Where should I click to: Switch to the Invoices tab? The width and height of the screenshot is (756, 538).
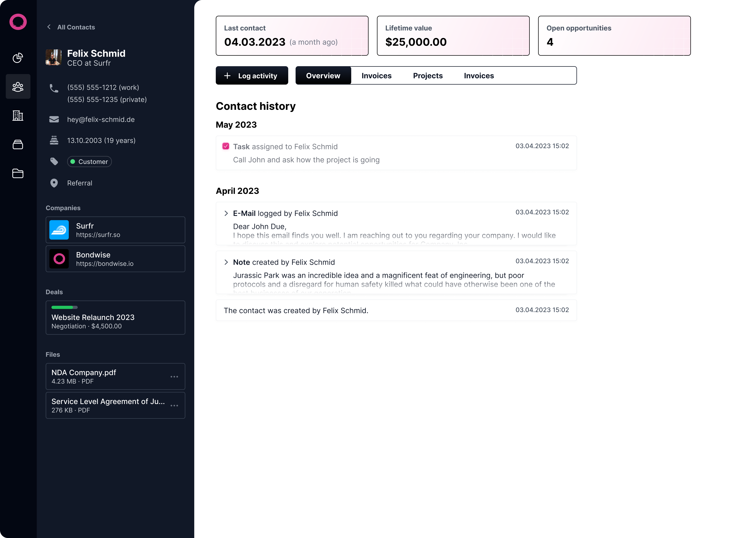[376, 75]
